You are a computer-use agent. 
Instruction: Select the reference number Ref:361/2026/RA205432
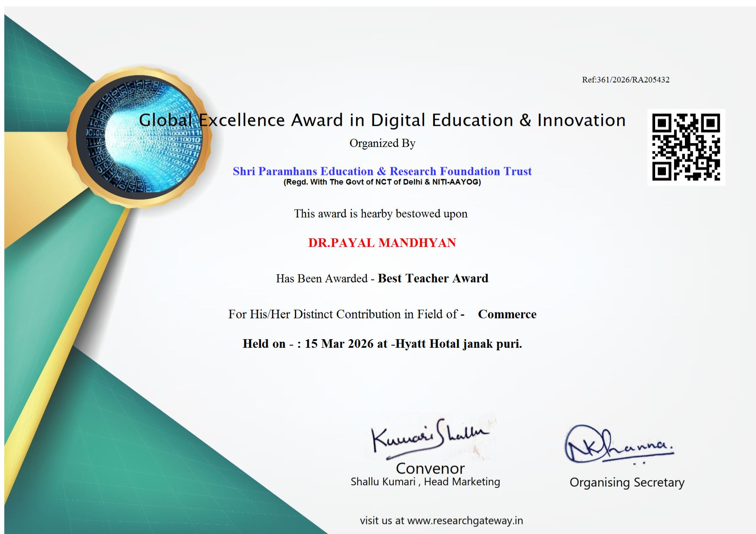(x=625, y=80)
